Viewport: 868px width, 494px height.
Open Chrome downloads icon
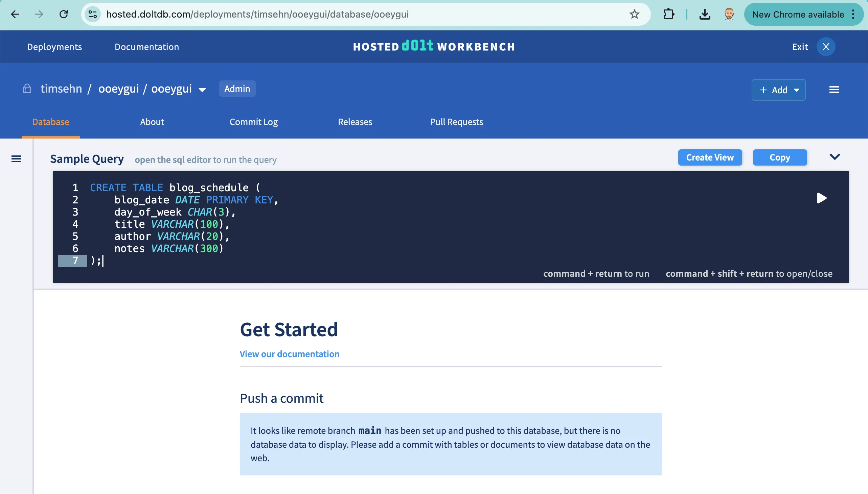(x=705, y=14)
